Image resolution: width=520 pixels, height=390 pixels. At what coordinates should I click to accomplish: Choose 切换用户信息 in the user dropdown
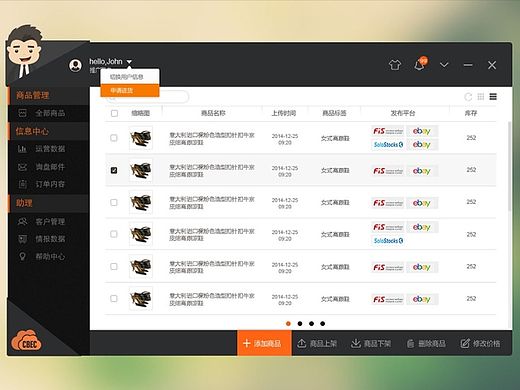pyautogui.click(x=130, y=77)
